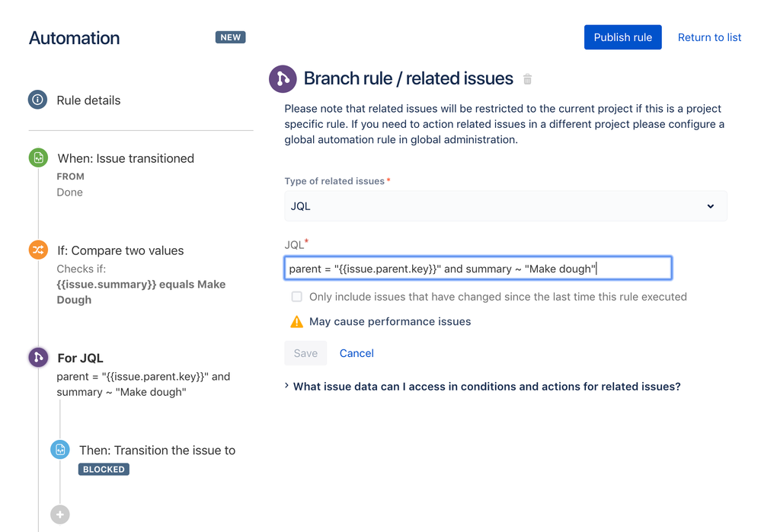Enable Only include issues that have changed checkbox
Viewport: 761px width, 532px height.
(296, 296)
